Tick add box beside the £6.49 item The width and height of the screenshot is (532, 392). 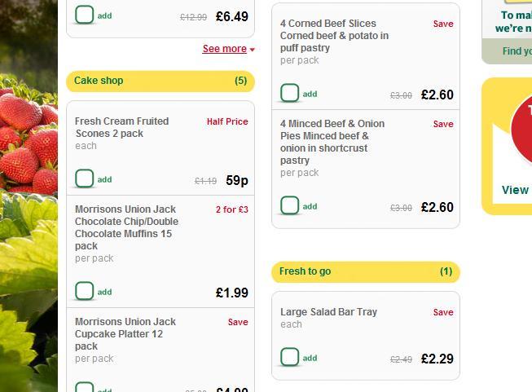(85, 15)
